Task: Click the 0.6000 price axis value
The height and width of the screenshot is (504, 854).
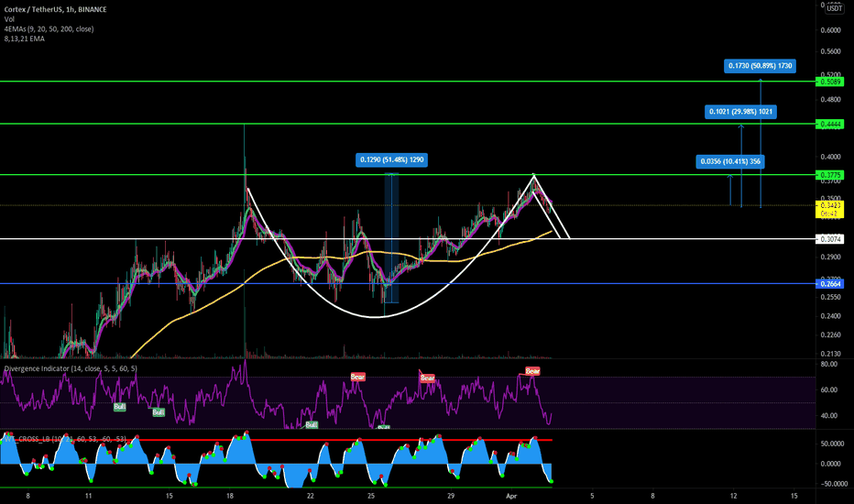Action: (830, 30)
